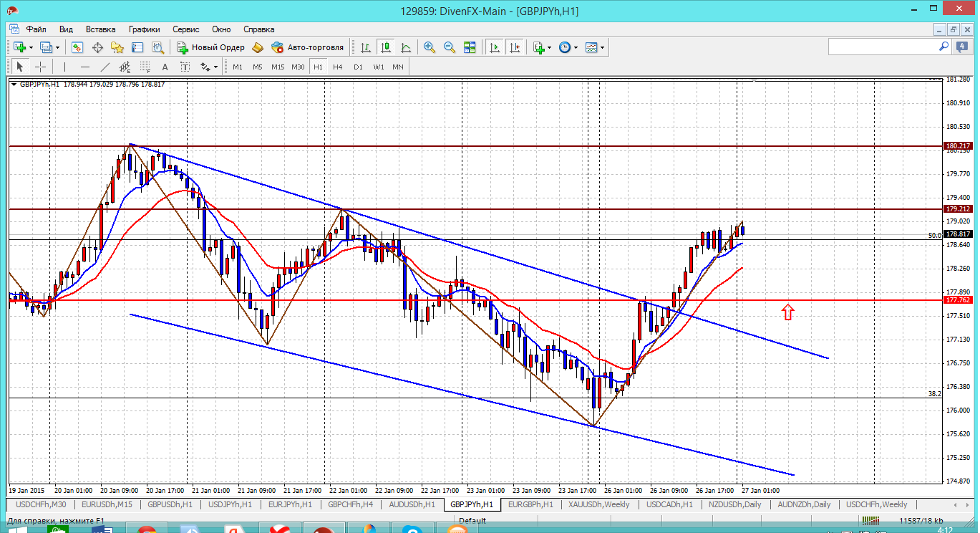Zoom out of the chart
980x533 pixels.
point(450,47)
